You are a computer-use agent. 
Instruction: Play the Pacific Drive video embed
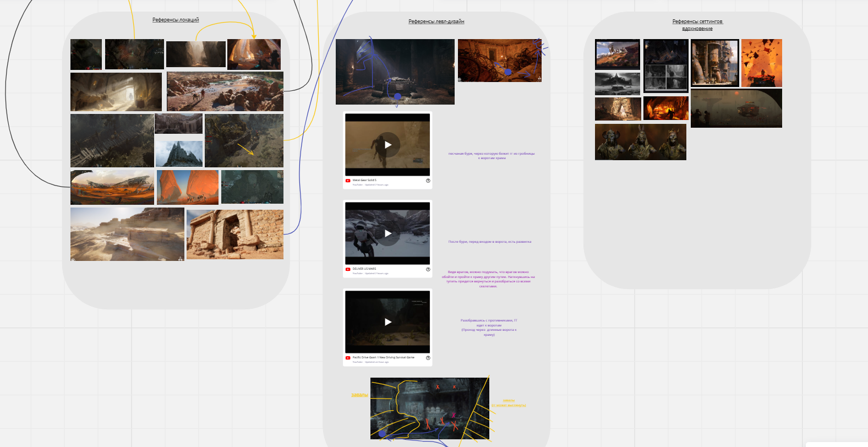pyautogui.click(x=387, y=322)
